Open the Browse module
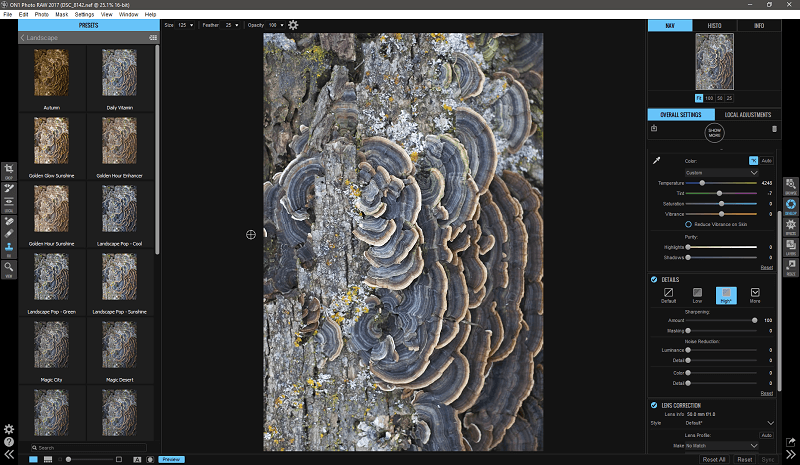 point(791,185)
